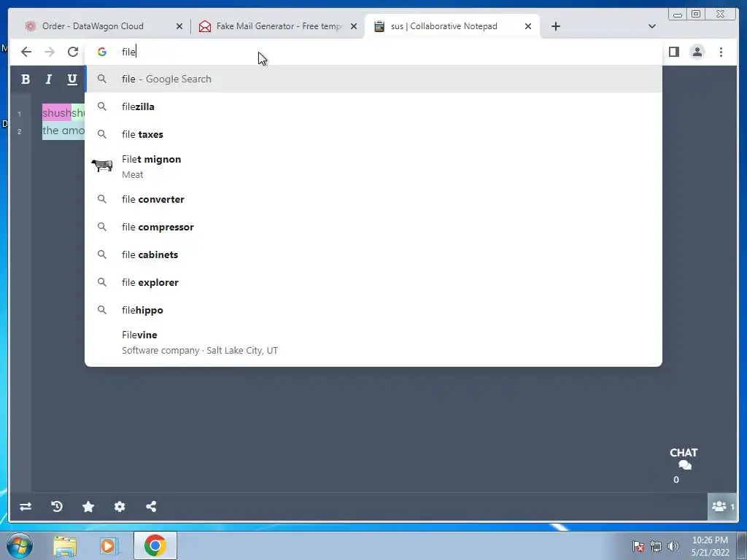This screenshot has height=560, width=747.
Task: Click the address bar containing 'file'
Action: 374,52
